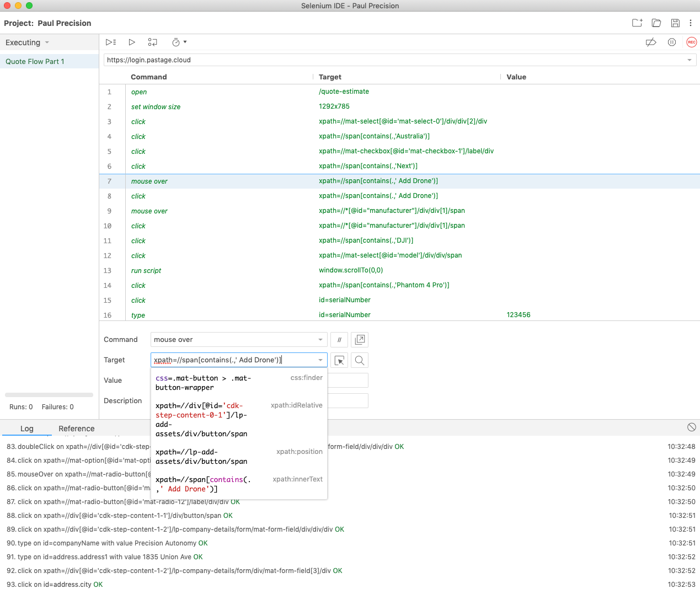Switch to the Reference tab

(x=76, y=429)
